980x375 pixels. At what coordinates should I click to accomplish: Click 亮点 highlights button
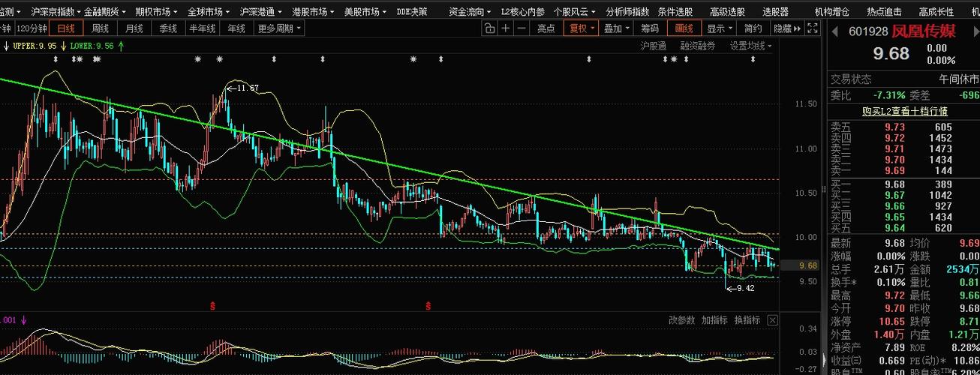(546, 28)
